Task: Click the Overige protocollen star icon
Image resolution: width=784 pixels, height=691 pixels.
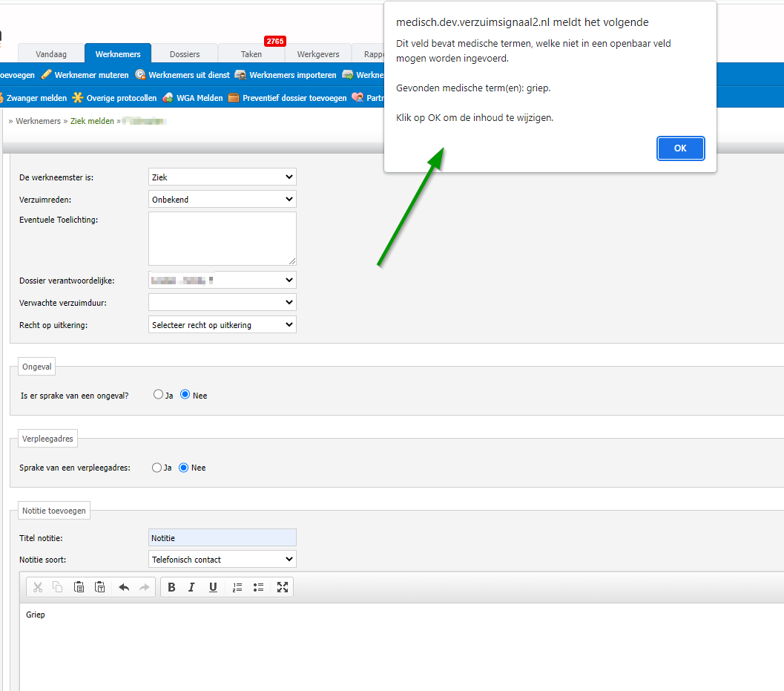Action: (77, 97)
